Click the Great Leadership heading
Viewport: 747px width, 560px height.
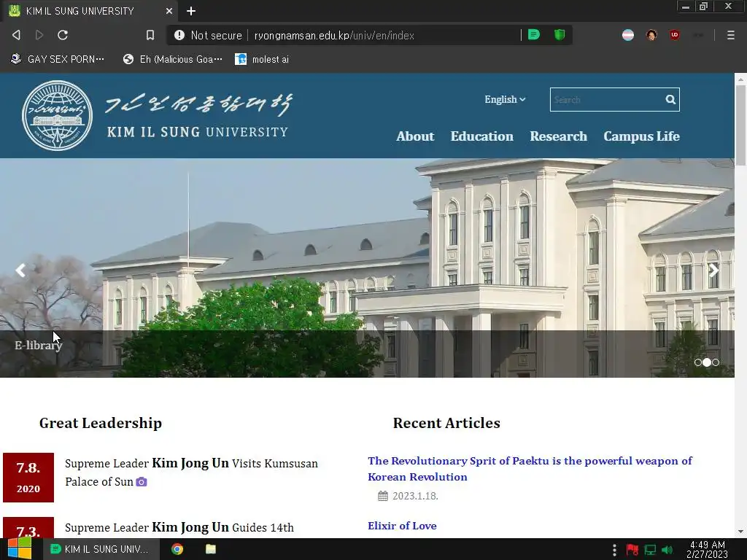(101, 423)
